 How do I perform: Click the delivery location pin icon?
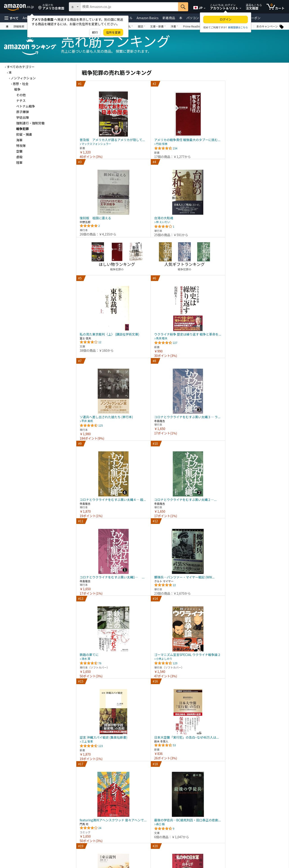click(x=40, y=7)
